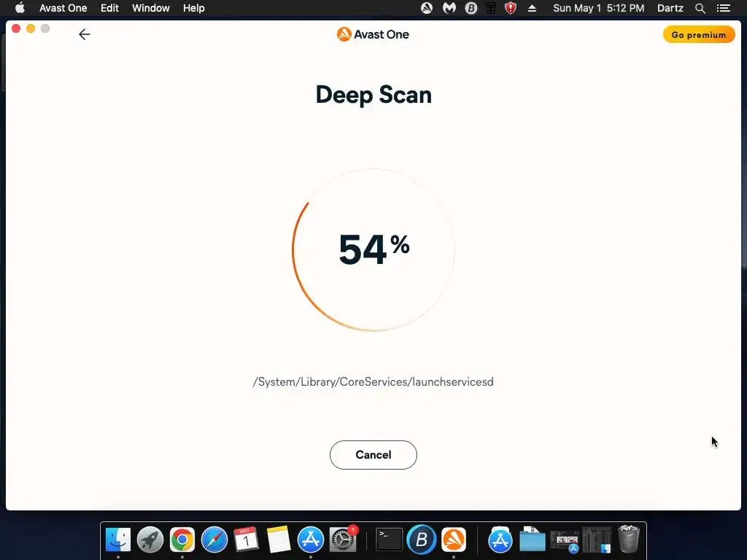Open the Window menu

[x=150, y=8]
